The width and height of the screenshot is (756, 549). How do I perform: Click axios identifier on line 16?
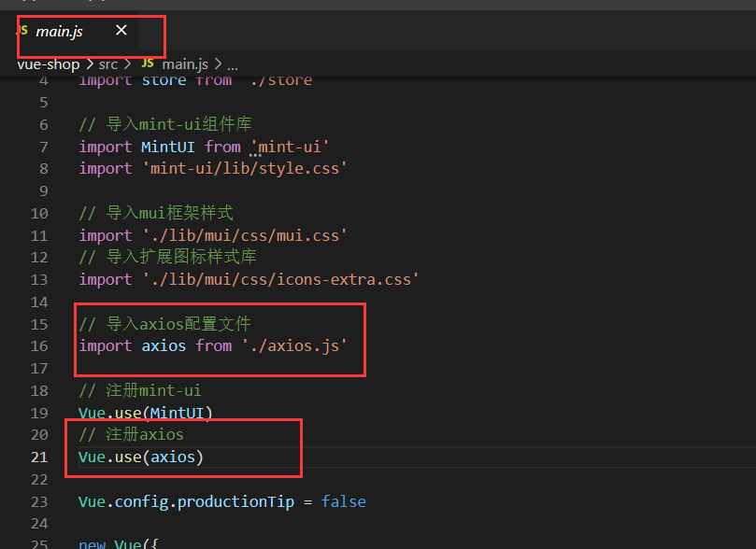(x=164, y=345)
